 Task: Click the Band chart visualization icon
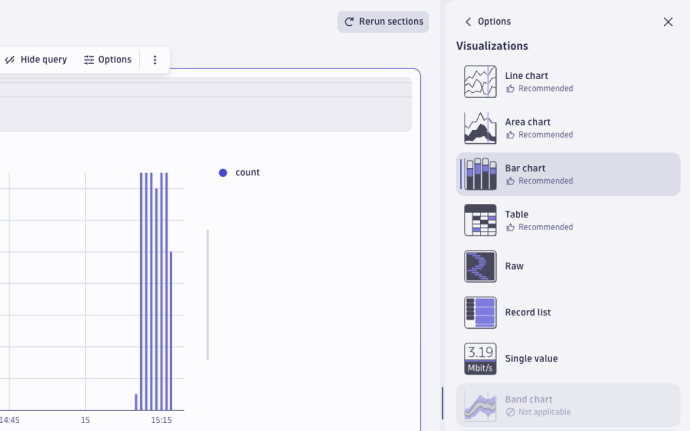(x=480, y=404)
